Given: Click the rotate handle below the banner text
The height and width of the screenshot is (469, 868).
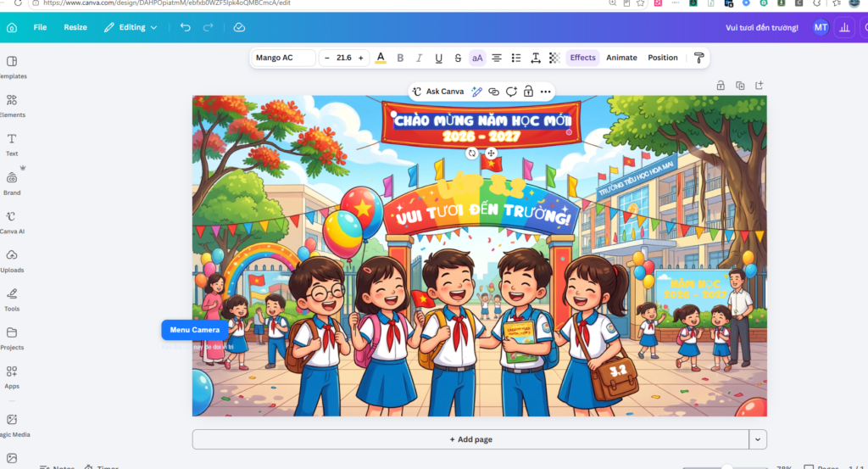Looking at the screenshot, I should (x=471, y=154).
